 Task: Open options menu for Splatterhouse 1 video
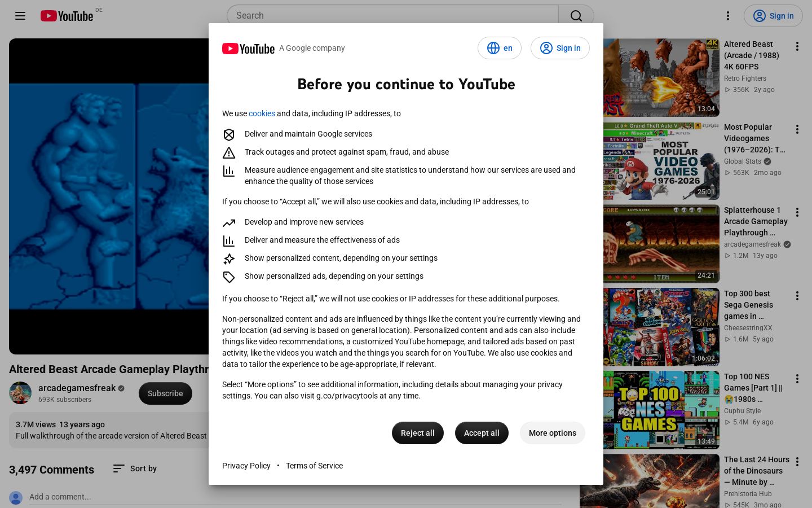797,212
